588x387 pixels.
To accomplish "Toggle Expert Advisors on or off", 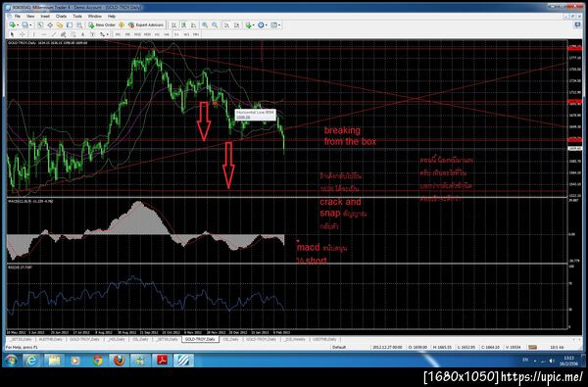I will tap(146, 25).
